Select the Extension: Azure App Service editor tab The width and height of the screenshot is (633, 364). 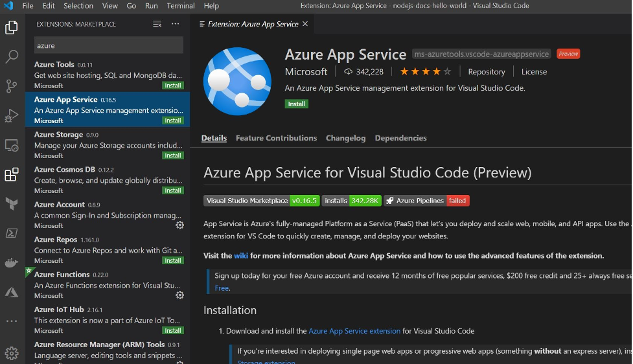253,24
